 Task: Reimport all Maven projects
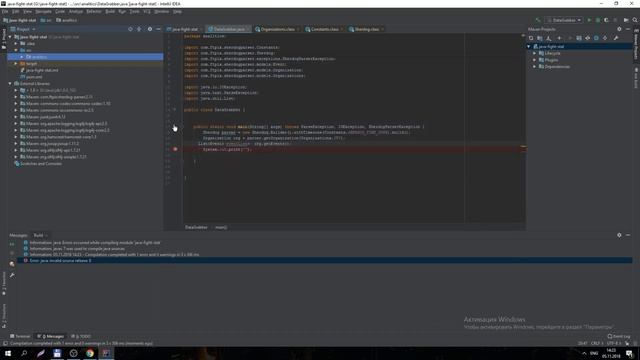click(x=531, y=38)
